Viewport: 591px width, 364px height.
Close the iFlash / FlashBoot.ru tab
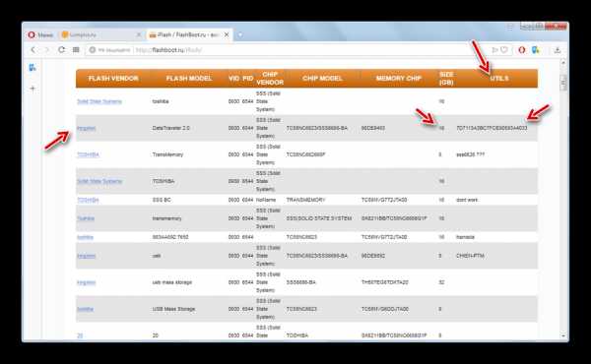[x=227, y=34]
